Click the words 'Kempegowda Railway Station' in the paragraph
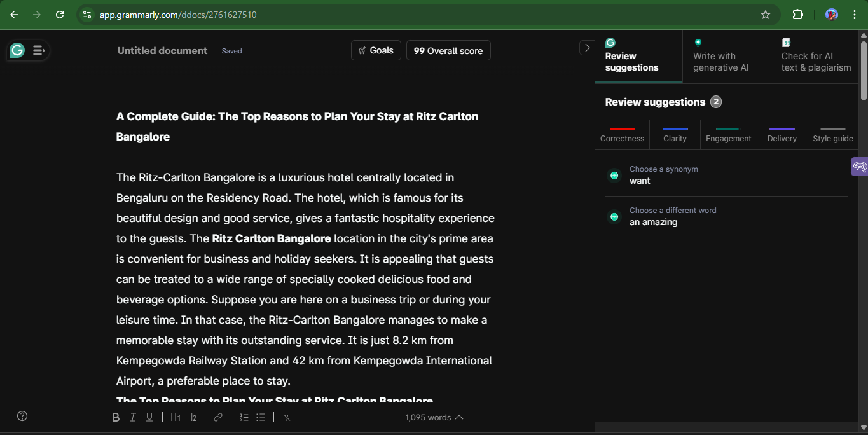The image size is (868, 435). [x=191, y=361]
